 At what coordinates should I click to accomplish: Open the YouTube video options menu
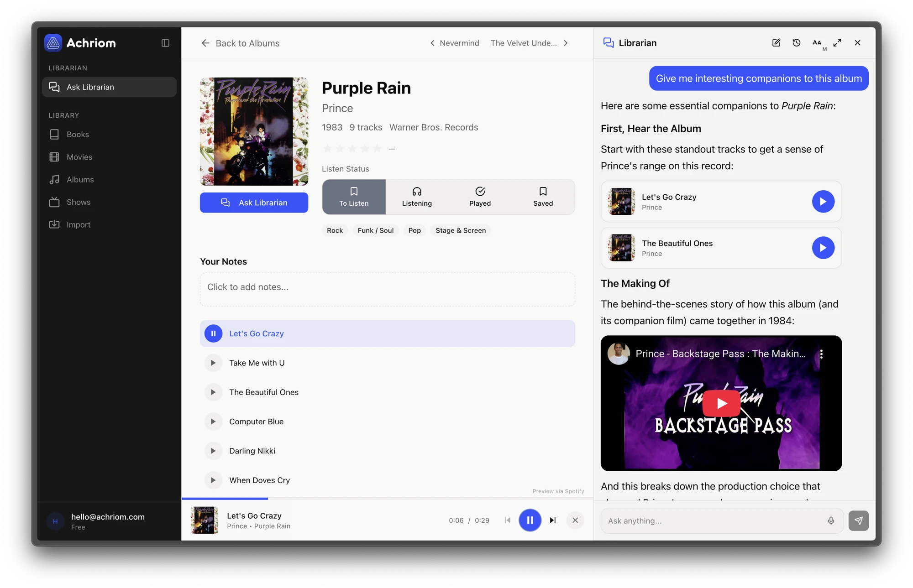pyautogui.click(x=821, y=354)
